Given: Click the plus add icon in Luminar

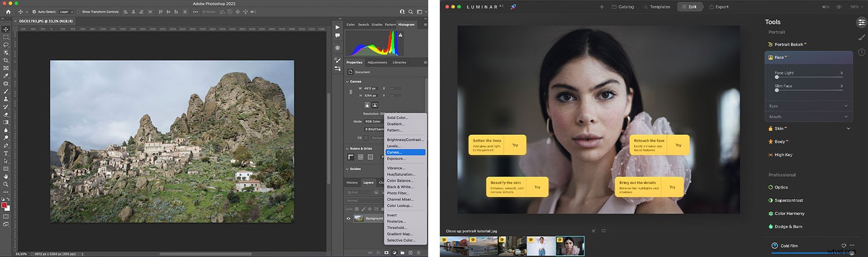Looking at the screenshot, I should tap(602, 7).
